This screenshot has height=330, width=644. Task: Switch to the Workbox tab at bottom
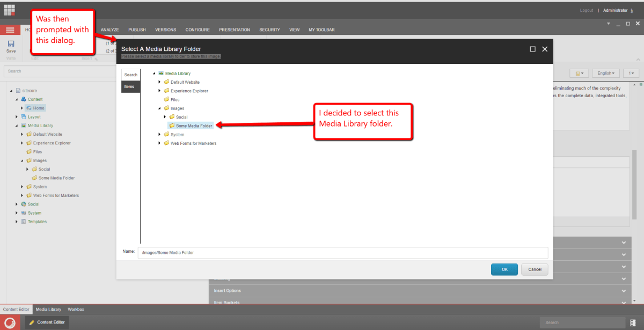pyautogui.click(x=76, y=310)
